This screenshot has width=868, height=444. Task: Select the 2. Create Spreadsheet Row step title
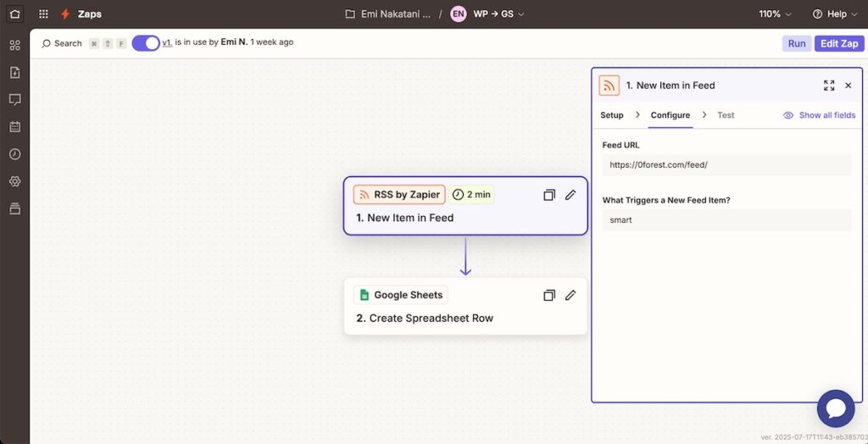coord(425,319)
